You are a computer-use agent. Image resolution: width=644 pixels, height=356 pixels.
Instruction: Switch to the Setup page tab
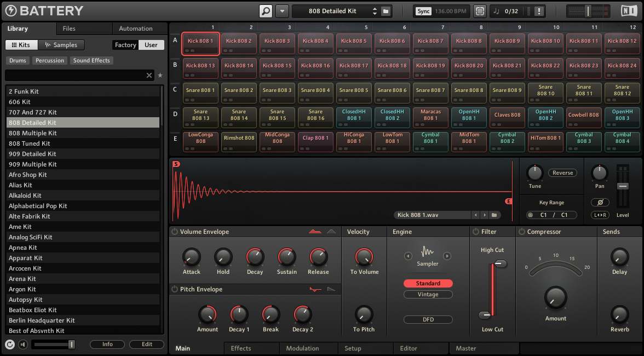(366, 348)
